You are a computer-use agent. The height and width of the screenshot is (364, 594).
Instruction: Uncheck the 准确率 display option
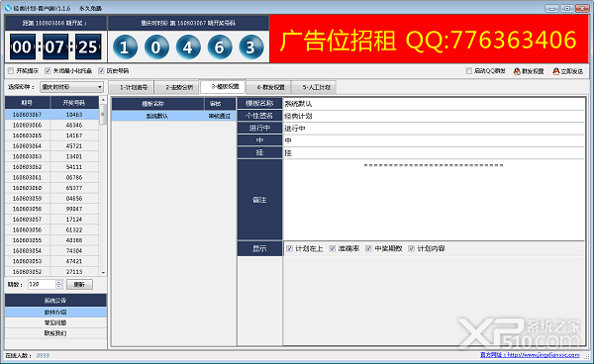pos(333,248)
